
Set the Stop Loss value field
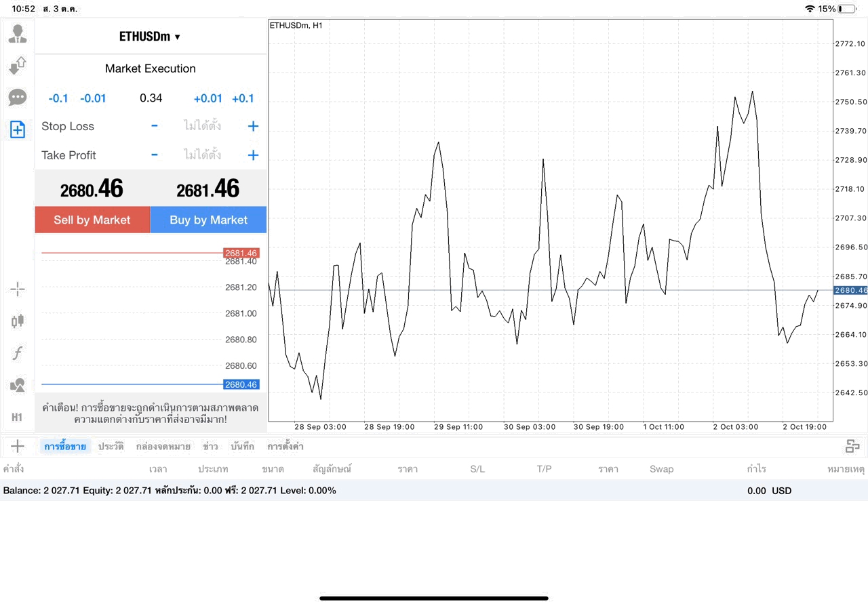(x=203, y=126)
